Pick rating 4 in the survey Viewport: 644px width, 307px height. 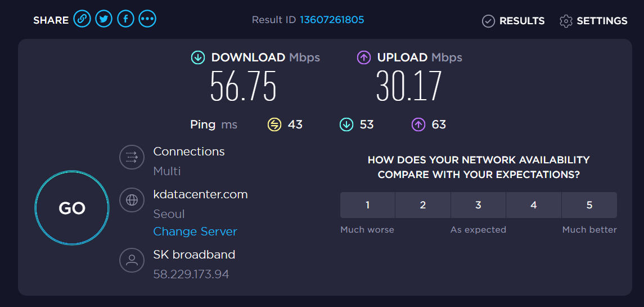(x=534, y=205)
